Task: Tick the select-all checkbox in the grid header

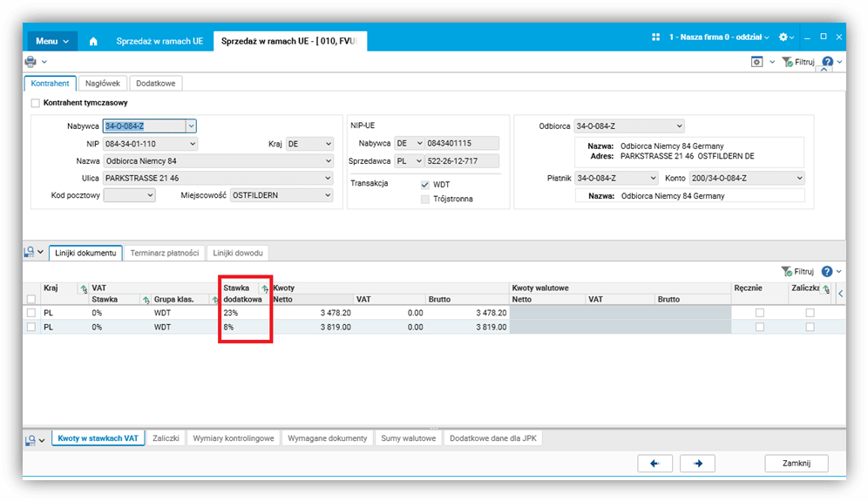Action: coord(31,300)
